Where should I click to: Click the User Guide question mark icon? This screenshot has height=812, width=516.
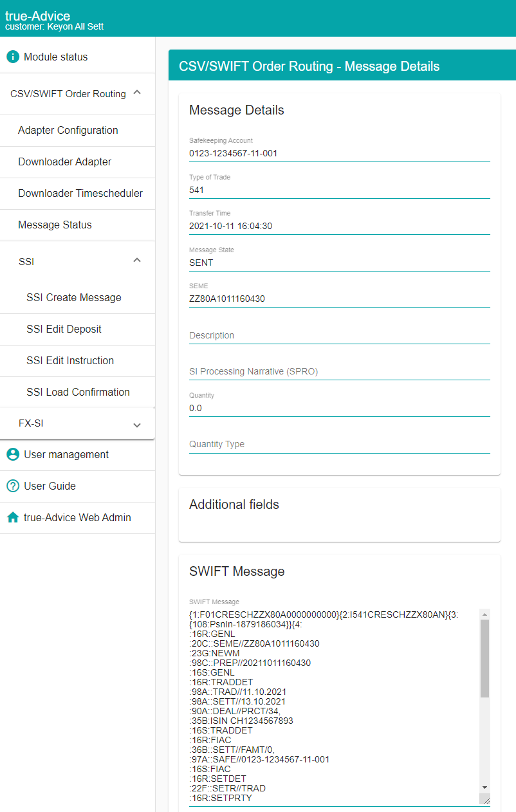(13, 486)
